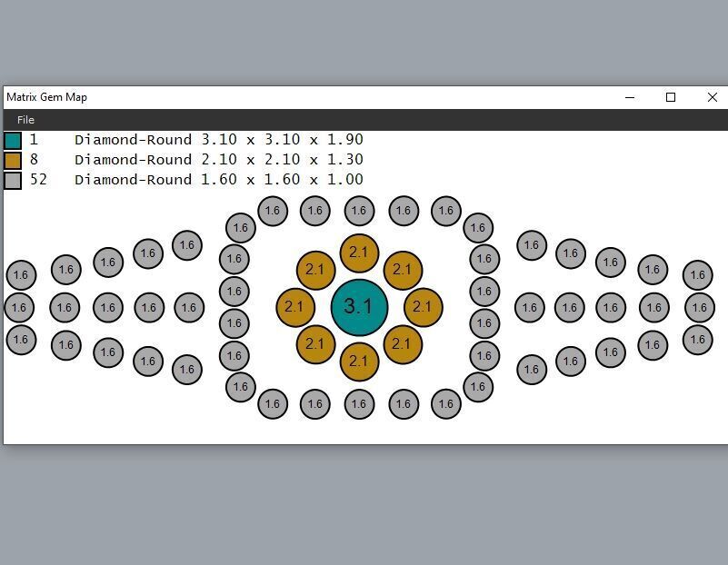728x565 pixels.
Task: Select the 2.1 gem diagonally upper-left of the 3.1 gem
Action: pos(315,270)
